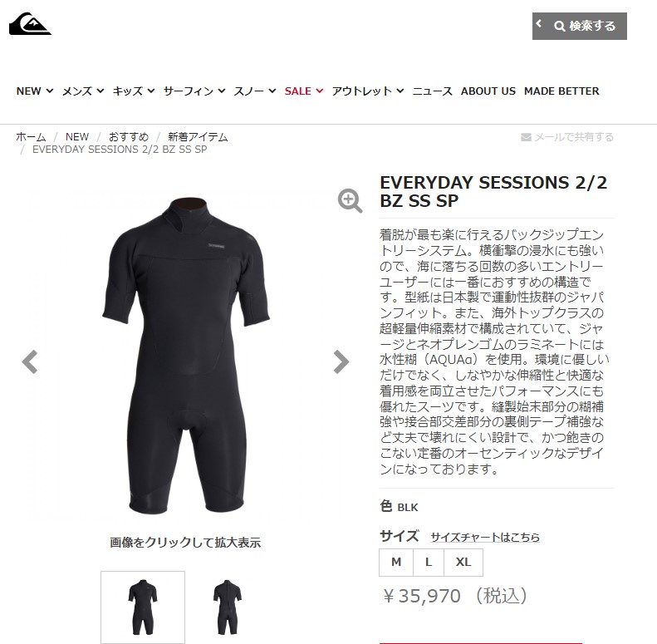The height and width of the screenshot is (644, 657).
Task: Click the main wetsuit product image
Action: (x=185, y=356)
